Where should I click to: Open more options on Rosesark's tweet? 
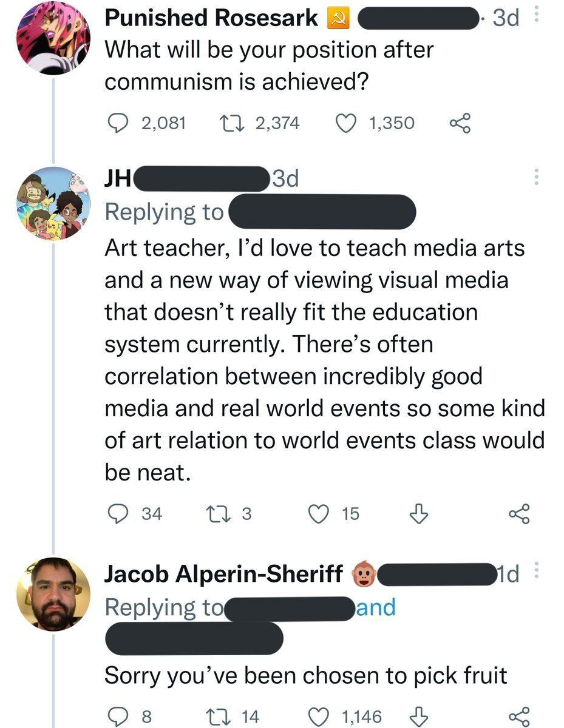(535, 18)
